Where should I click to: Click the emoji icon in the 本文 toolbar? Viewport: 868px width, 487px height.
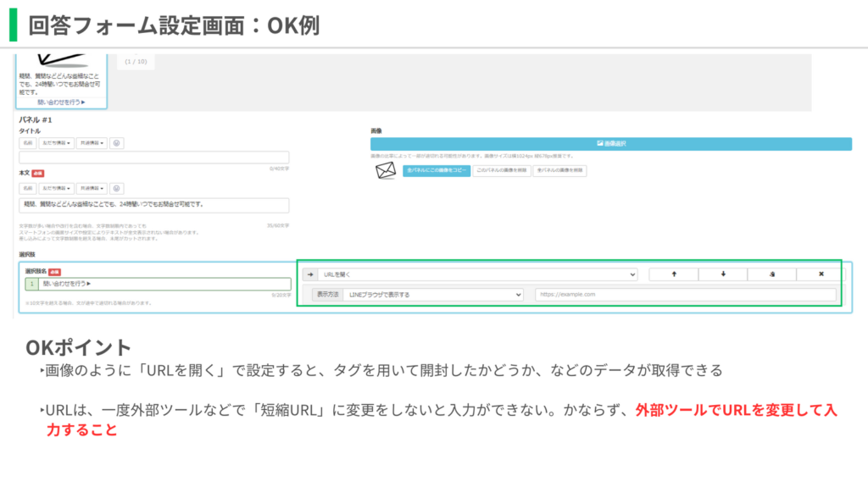(117, 188)
